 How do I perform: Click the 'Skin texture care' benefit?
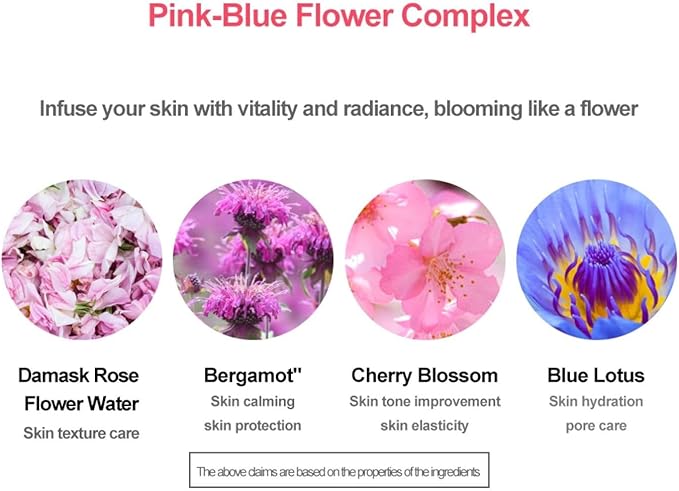pyautogui.click(x=81, y=433)
